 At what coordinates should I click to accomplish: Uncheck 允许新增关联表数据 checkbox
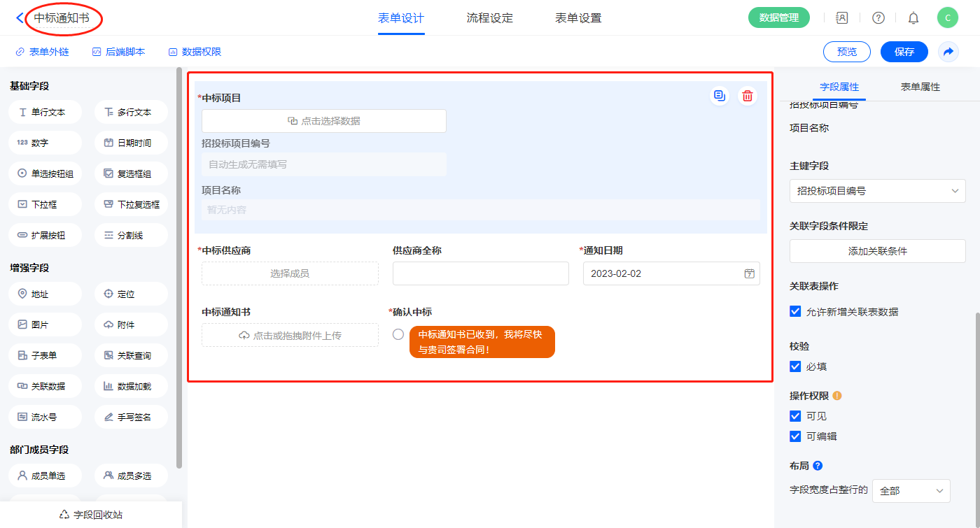coord(795,312)
